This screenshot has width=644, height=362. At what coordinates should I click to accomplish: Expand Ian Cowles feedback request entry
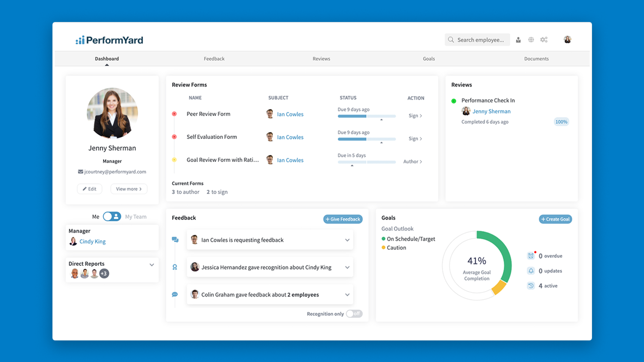347,240
